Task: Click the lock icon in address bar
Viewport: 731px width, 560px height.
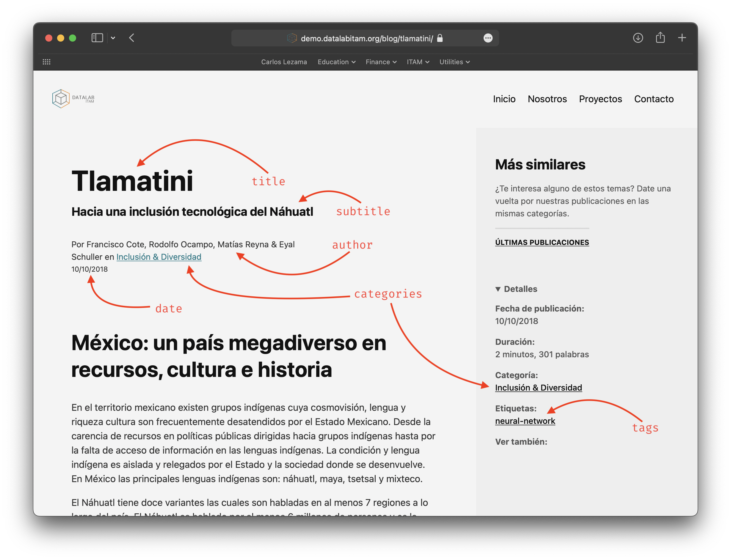Action: coord(440,38)
